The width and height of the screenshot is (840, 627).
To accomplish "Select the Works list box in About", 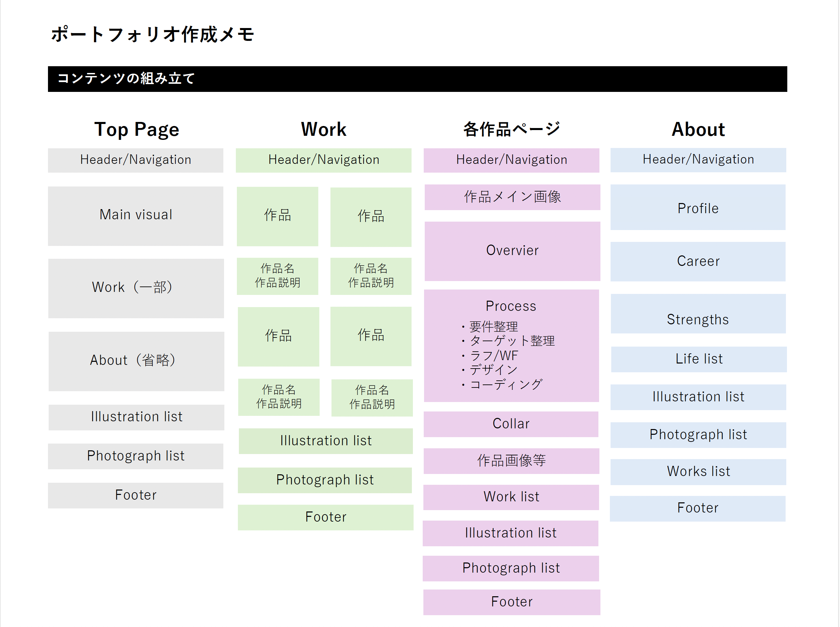I will [698, 471].
